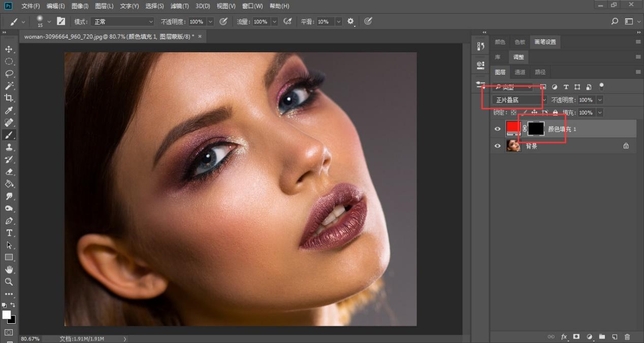The width and height of the screenshot is (644, 343).
Task: Click the Hand tool
Action: pyautogui.click(x=9, y=269)
